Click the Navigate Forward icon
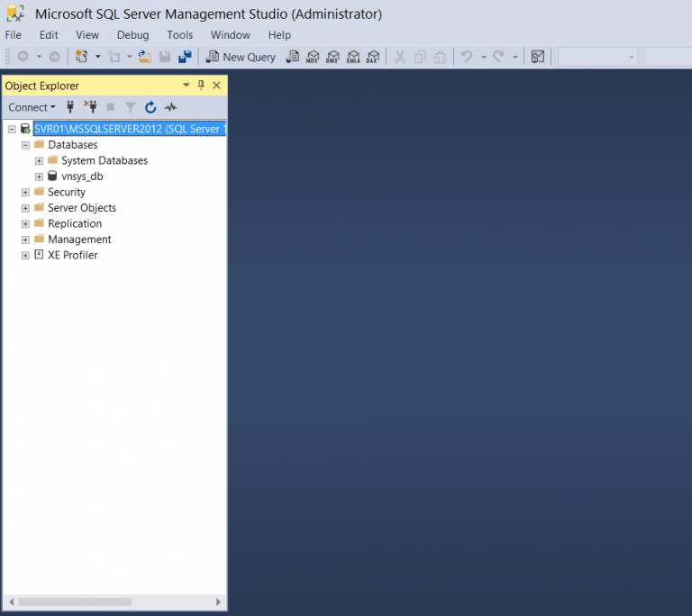The height and width of the screenshot is (616, 692). 54,57
